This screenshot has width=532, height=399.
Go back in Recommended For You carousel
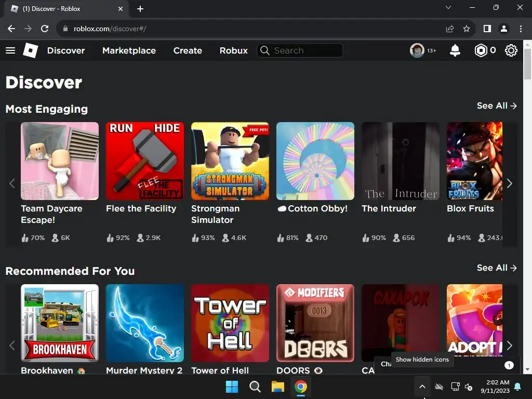[12, 345]
